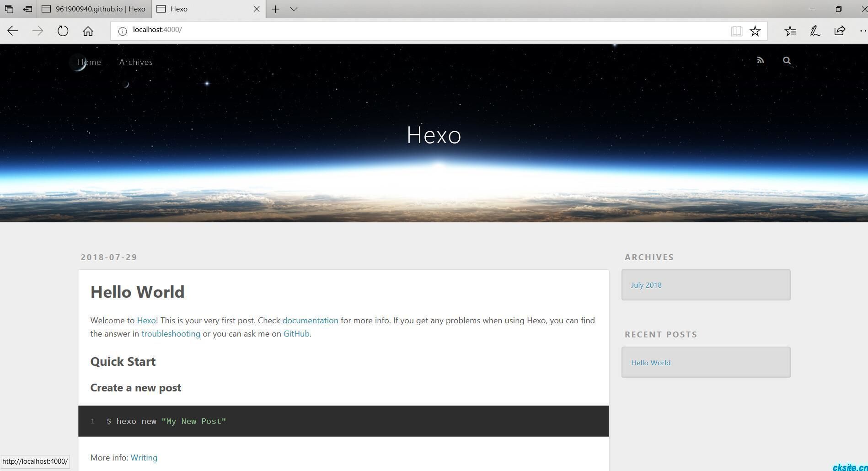Reload the page with Refresh icon
This screenshot has width=868, height=471.
63,31
